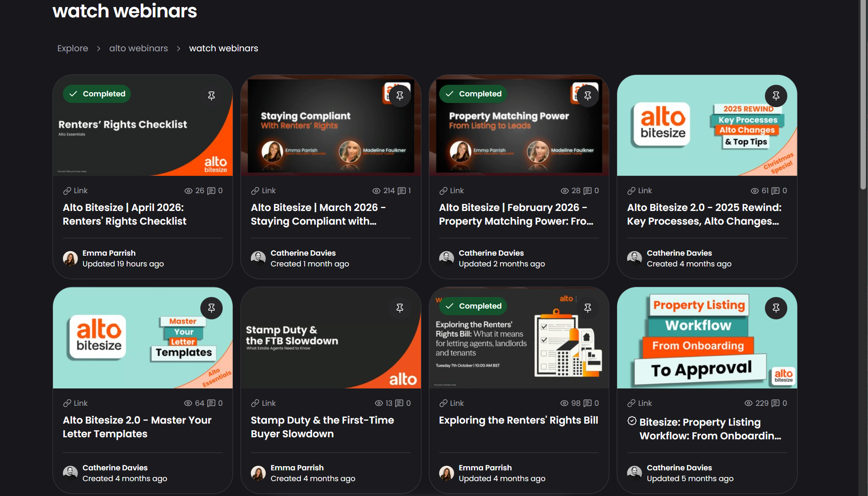
Task: Click verified badge beside Bitesize Property Listing title
Action: click(x=632, y=421)
